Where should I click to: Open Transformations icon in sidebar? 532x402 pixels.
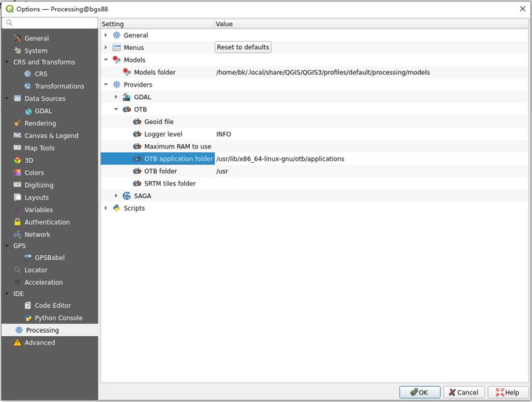click(x=28, y=86)
